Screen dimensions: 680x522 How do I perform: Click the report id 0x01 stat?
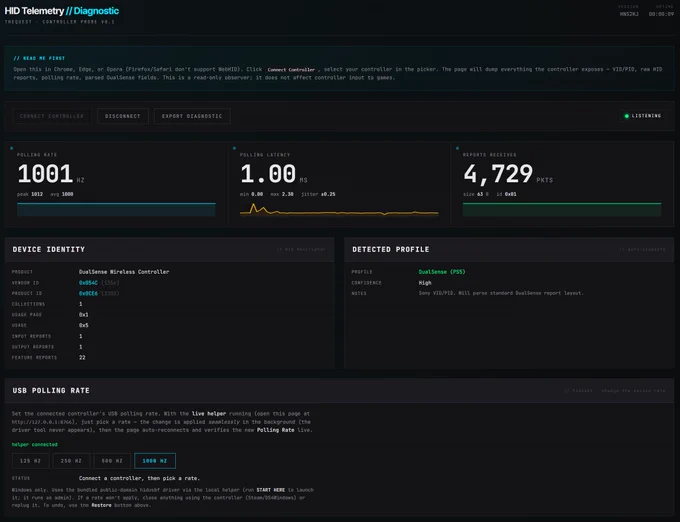tap(506, 194)
